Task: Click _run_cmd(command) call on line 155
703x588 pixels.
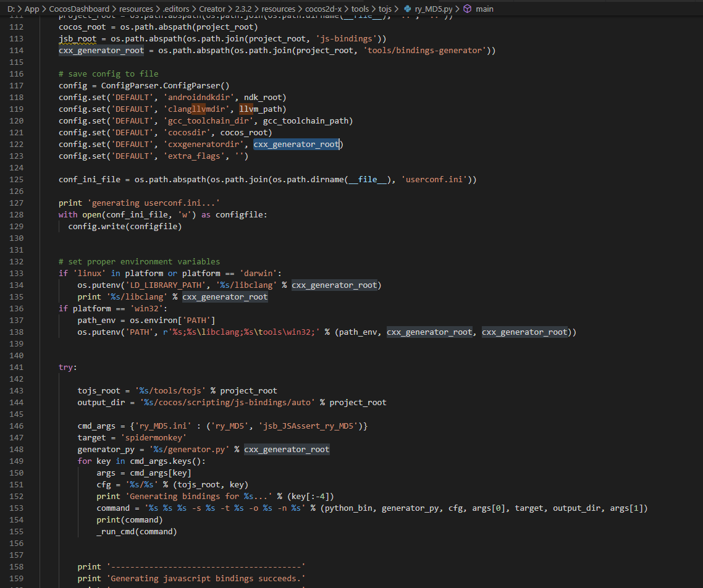Action: tap(137, 532)
